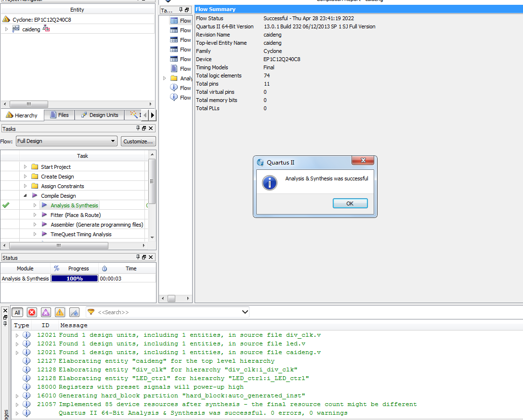Toggle the error messages filter icon

pos(32,312)
